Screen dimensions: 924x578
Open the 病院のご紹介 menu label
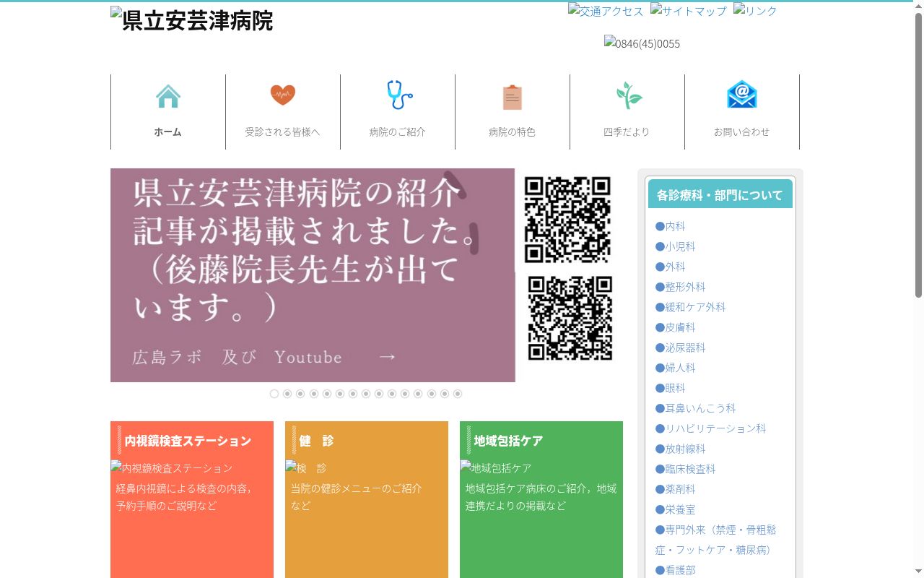[x=397, y=132]
